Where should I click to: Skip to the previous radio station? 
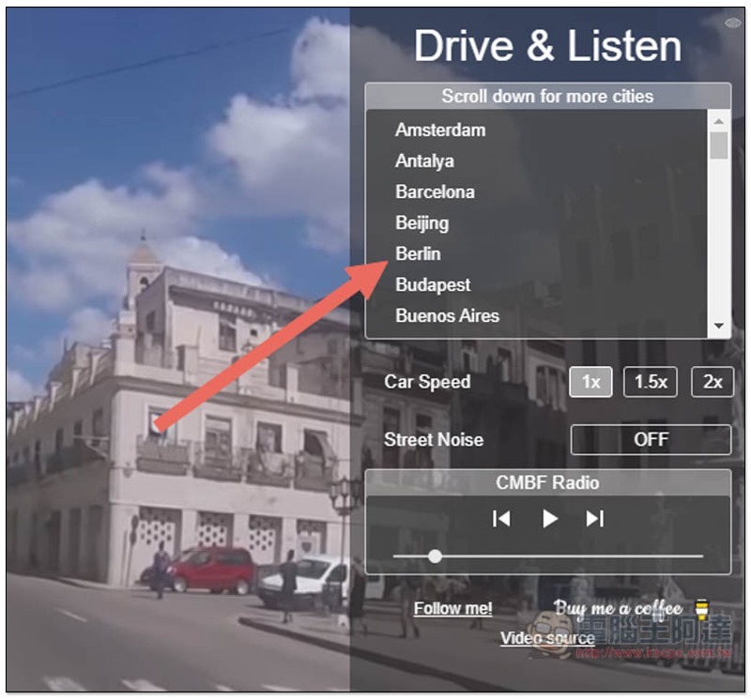tap(501, 519)
